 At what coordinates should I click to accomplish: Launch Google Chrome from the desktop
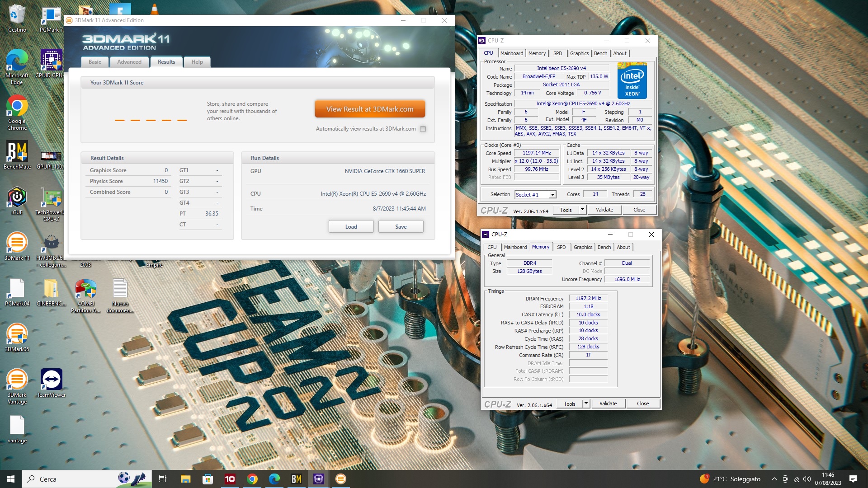[17, 113]
